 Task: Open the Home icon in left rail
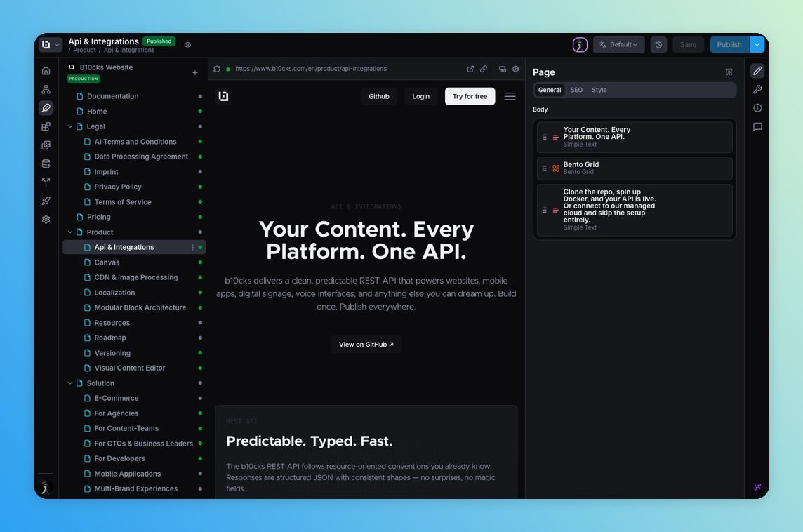[x=46, y=71]
